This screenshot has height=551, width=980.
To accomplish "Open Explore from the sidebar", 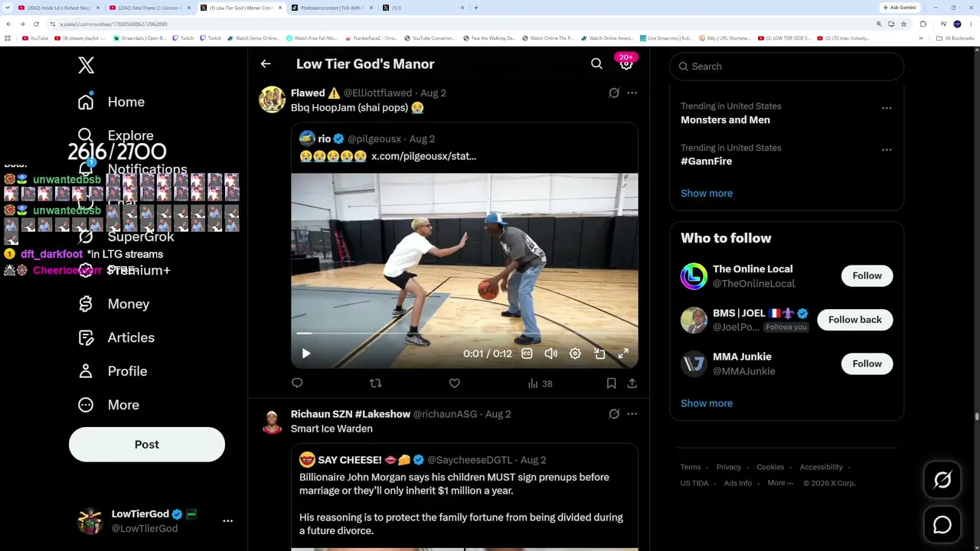I will point(116,135).
